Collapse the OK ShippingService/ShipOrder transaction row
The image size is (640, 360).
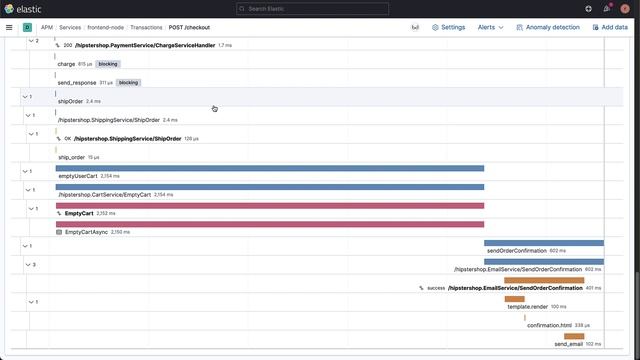31,134
